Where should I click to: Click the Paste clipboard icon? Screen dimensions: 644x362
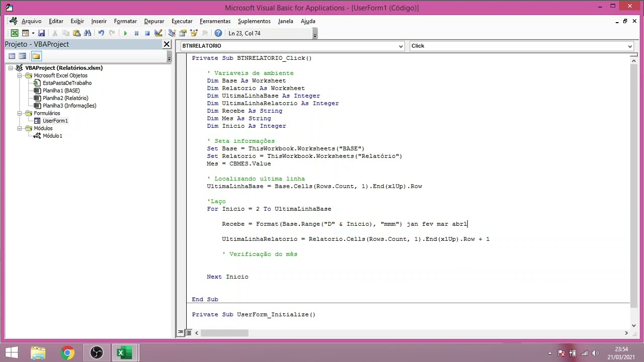[76, 33]
